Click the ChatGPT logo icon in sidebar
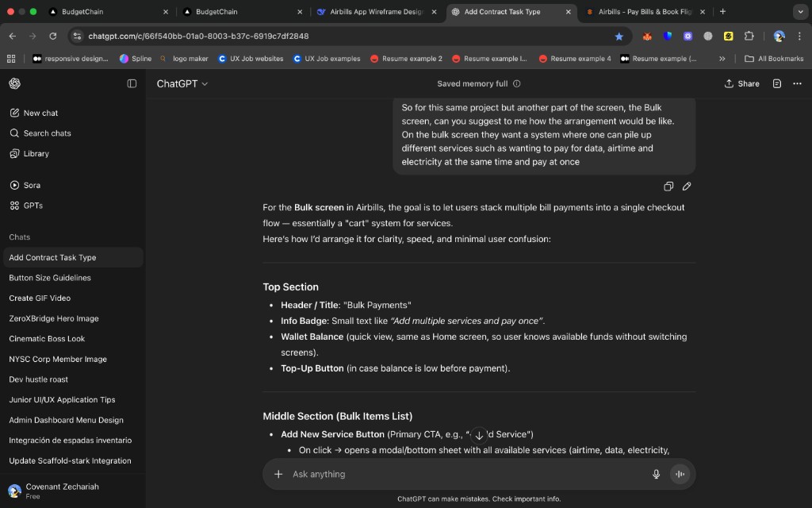Viewport: 812px width, 508px height. point(14,83)
